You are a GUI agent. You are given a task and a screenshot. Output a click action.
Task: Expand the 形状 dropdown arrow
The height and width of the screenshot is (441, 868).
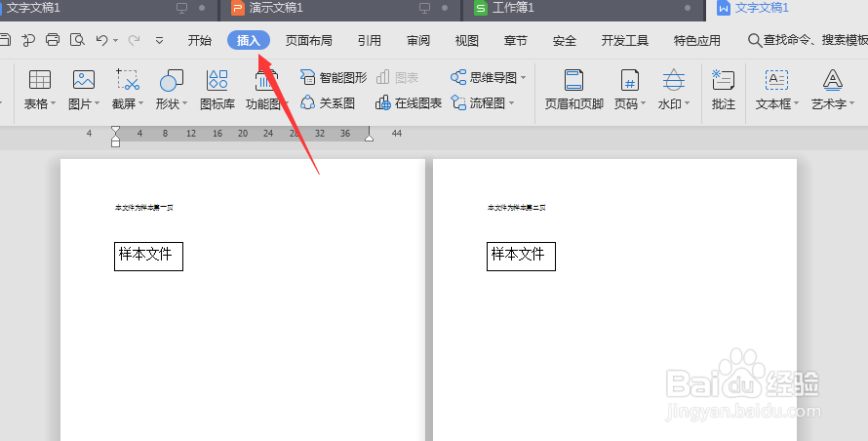(x=185, y=103)
